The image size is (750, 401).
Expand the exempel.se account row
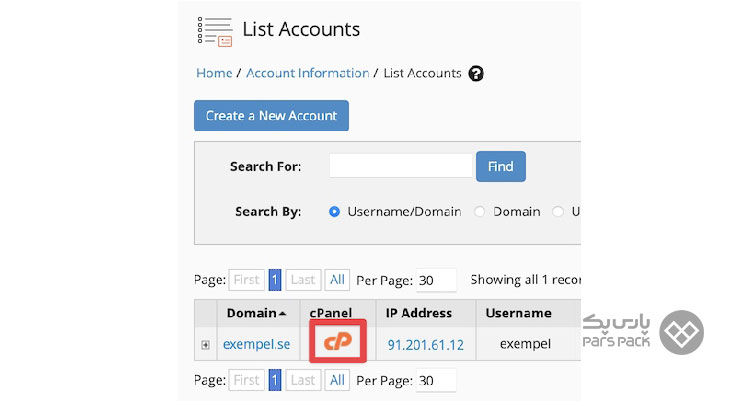205,345
